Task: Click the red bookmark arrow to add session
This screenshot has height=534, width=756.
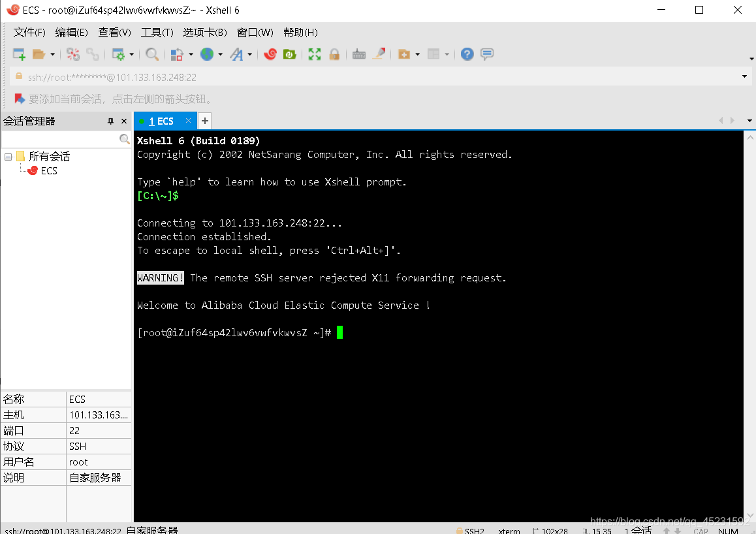Action: 20,99
